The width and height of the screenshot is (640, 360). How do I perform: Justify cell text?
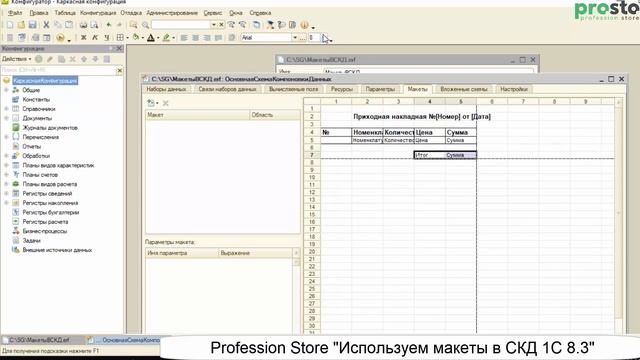(x=218, y=38)
